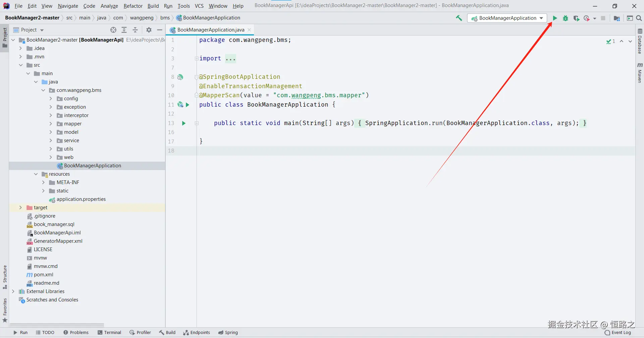Open the Profiler tool window
644x338 pixels.
(x=140, y=333)
